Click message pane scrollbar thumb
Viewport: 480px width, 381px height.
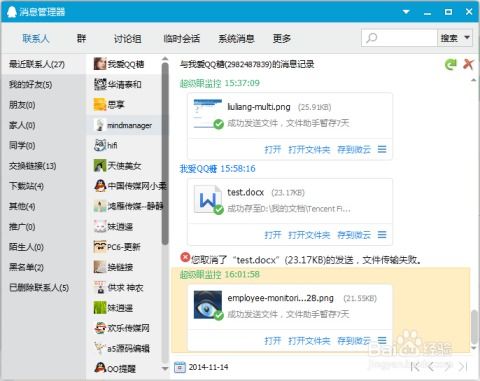[x=474, y=327]
